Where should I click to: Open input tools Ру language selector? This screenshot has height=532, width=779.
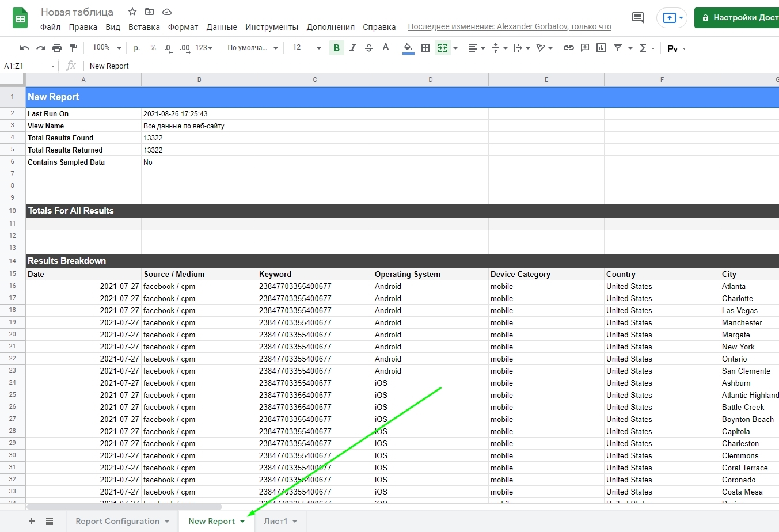coord(677,48)
